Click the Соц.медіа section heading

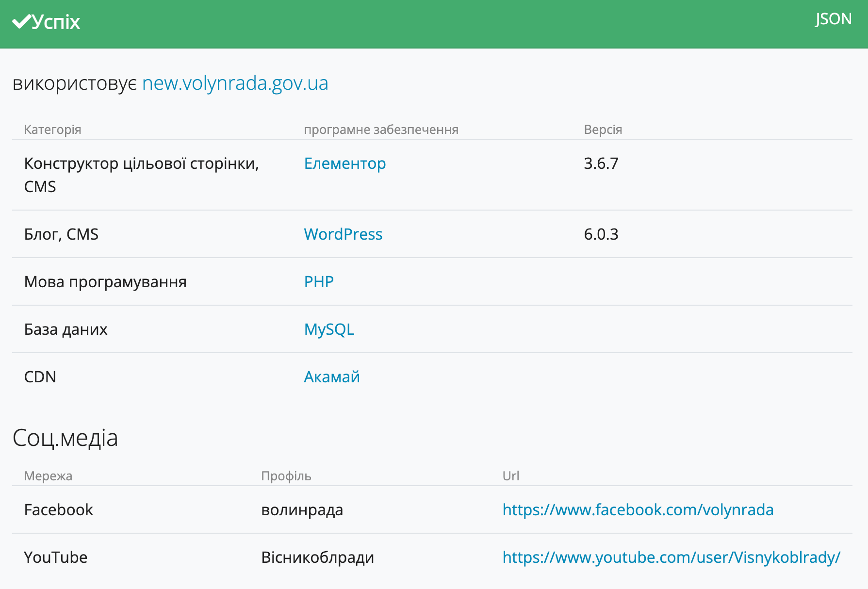(65, 438)
